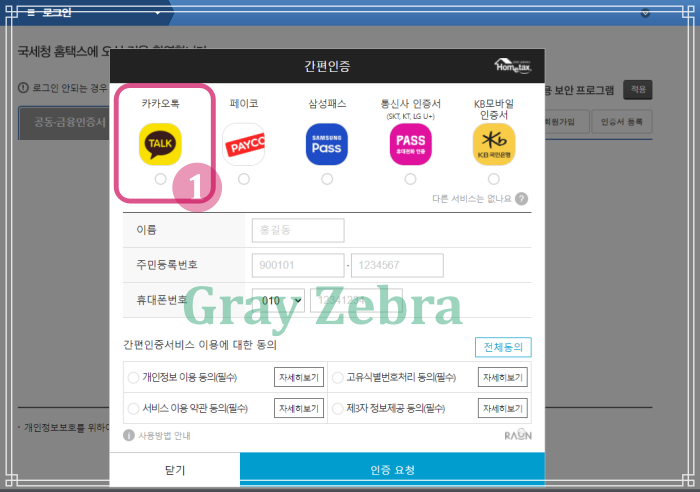Viewport: 700px width, 492px height.
Task: Click the round arrow icon in the top bar
Action: (x=646, y=13)
